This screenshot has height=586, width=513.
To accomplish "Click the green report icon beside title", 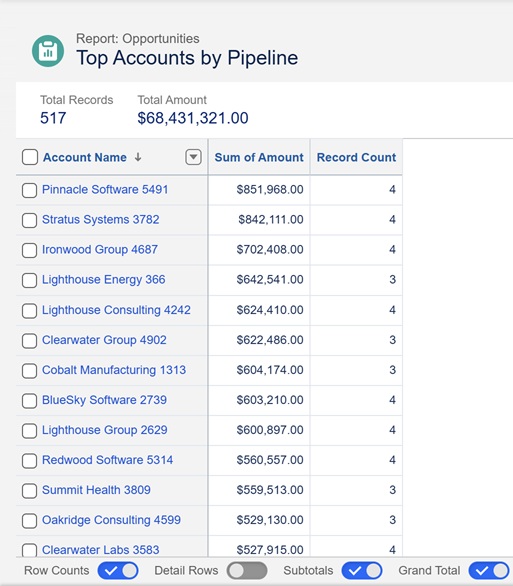I will (48, 51).
